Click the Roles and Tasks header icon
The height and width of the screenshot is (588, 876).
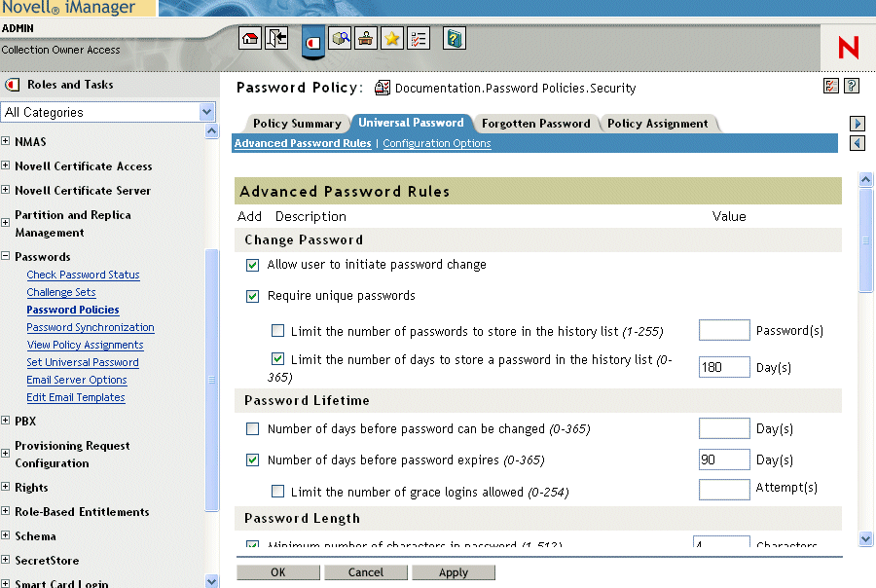pos(12,85)
